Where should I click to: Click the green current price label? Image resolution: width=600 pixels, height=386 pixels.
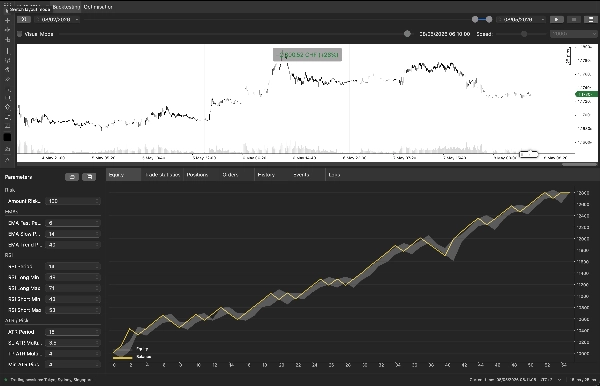pos(587,94)
